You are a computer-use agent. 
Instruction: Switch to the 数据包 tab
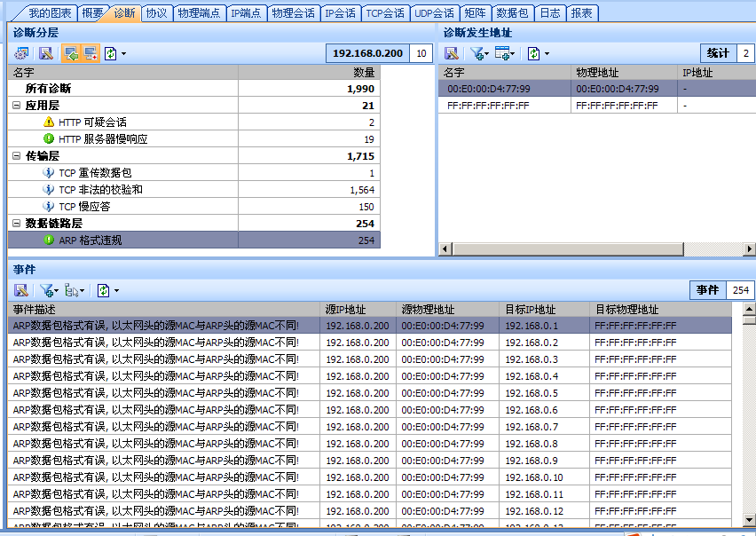click(x=514, y=12)
